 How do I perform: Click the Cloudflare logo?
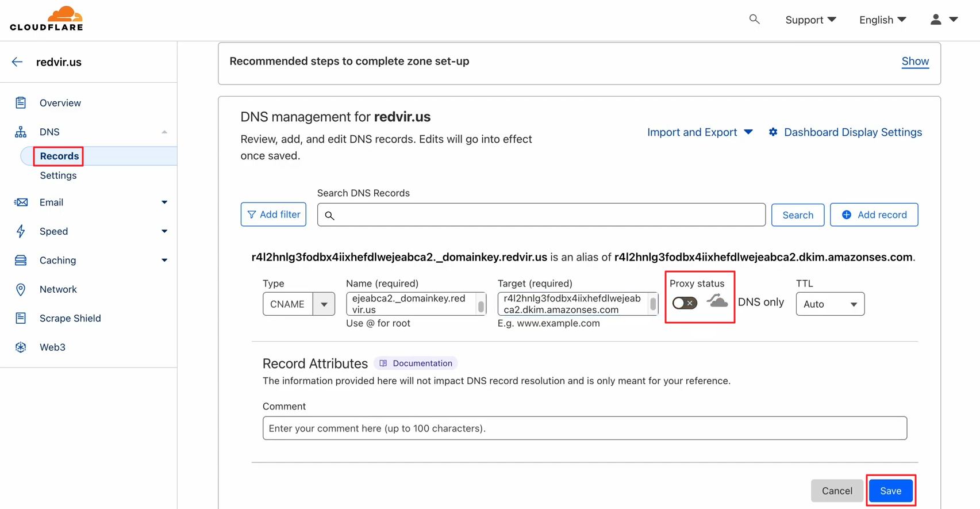tap(47, 19)
